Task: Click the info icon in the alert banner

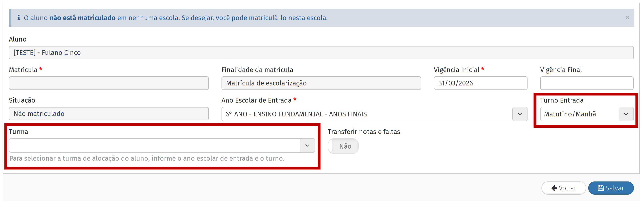Action: [x=18, y=18]
